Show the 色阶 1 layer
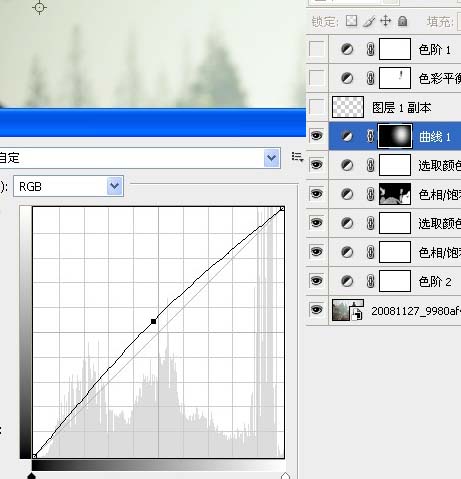Screen dimensions: 461x479 [317, 49]
